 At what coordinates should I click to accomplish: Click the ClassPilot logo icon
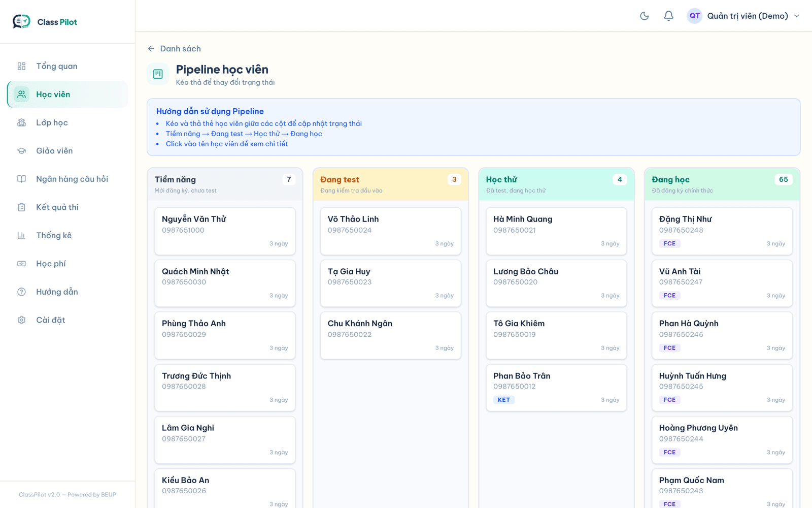[x=21, y=21]
